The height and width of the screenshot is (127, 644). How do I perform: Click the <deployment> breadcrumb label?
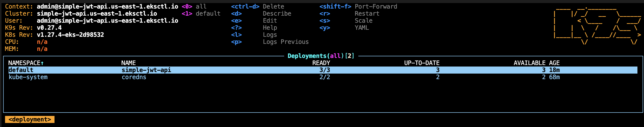click(30, 119)
